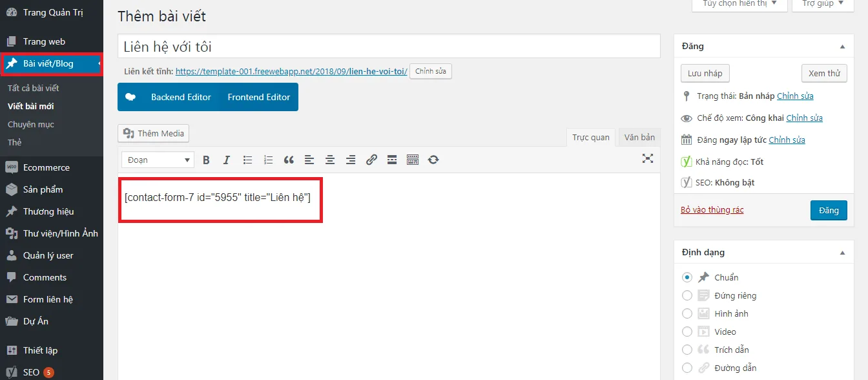Toggle the toolbar kitchen sink
This screenshot has width=868, height=380.
(x=413, y=160)
